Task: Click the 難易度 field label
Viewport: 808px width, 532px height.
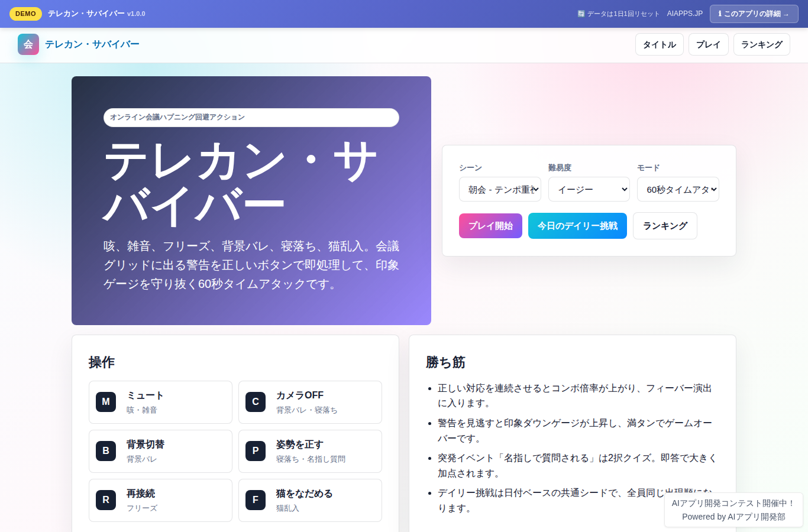Action: (x=560, y=168)
